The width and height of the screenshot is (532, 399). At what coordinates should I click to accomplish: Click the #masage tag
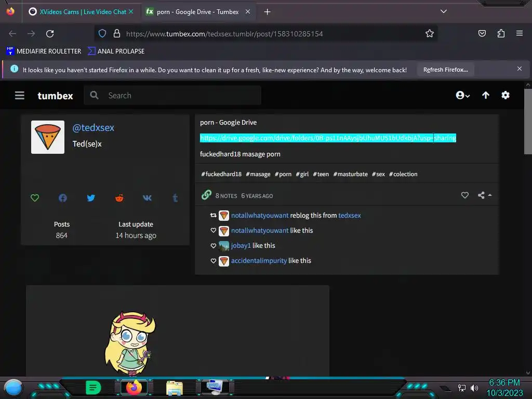coord(258,174)
